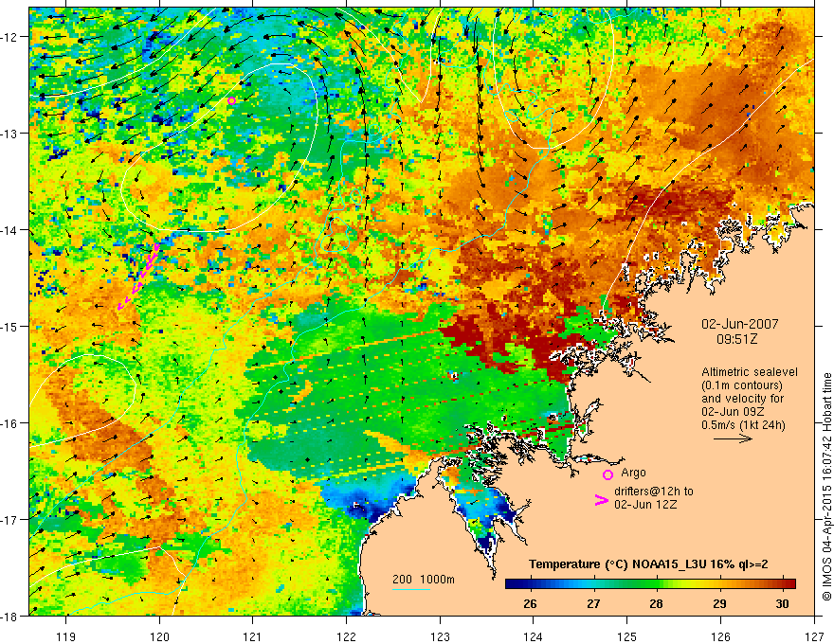This screenshot has width=834, height=644.
Task: Click the color bar value '27'
Action: tap(593, 603)
